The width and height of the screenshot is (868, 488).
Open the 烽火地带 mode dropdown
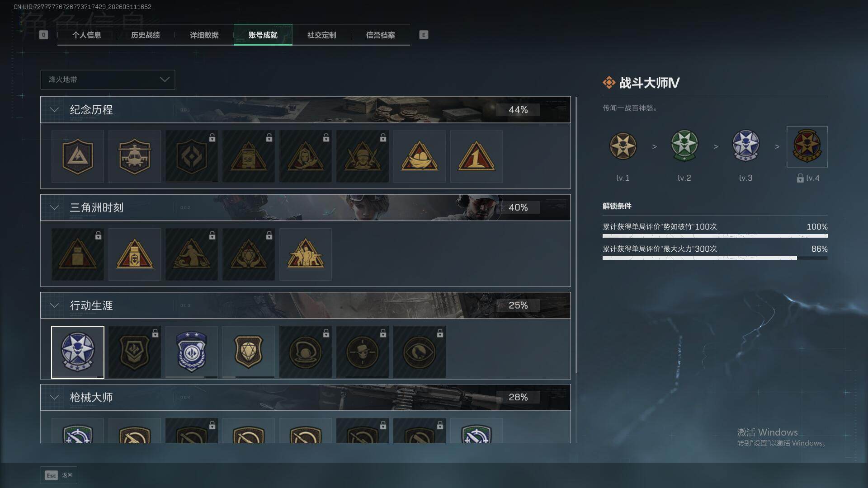(108, 80)
